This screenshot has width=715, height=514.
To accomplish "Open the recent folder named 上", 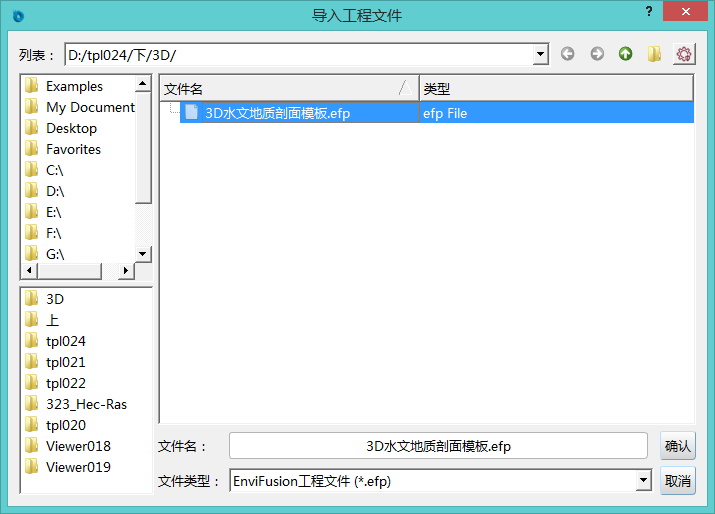I will pyautogui.click(x=52, y=320).
